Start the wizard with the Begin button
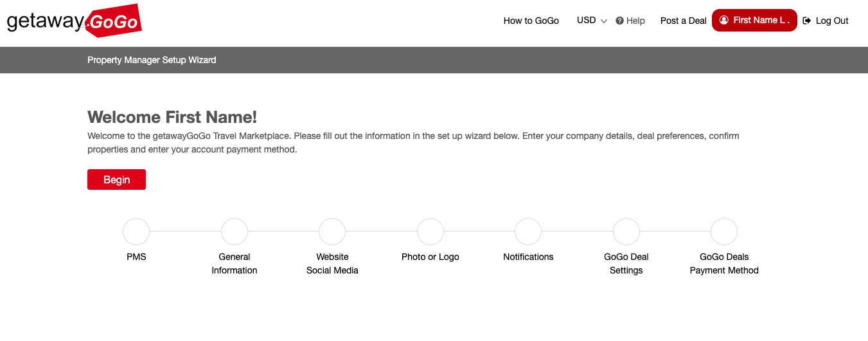868x341 pixels. pos(116,180)
